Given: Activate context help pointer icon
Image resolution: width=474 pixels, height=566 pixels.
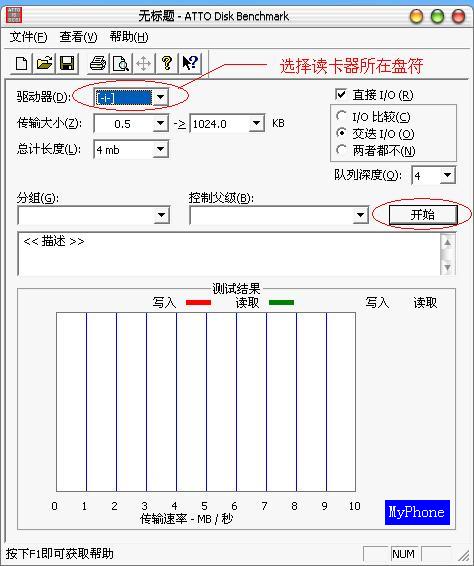Looking at the screenshot, I should tap(190, 64).
